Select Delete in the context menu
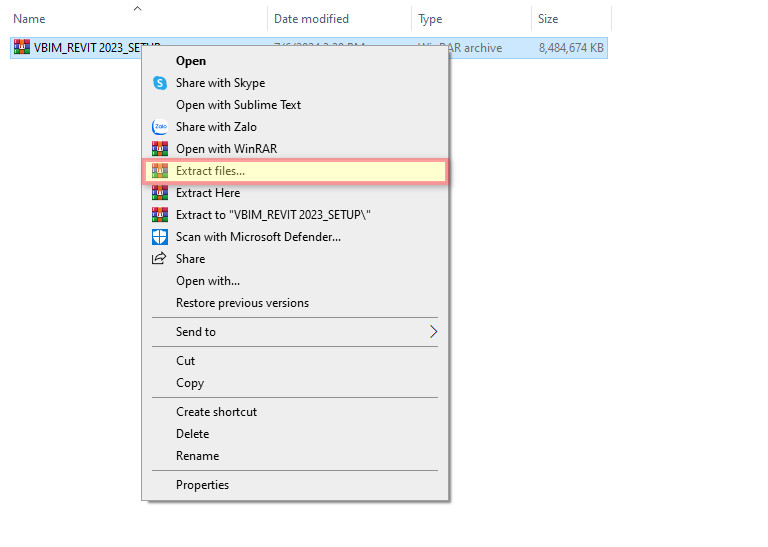The width and height of the screenshot is (768, 547). (x=192, y=434)
